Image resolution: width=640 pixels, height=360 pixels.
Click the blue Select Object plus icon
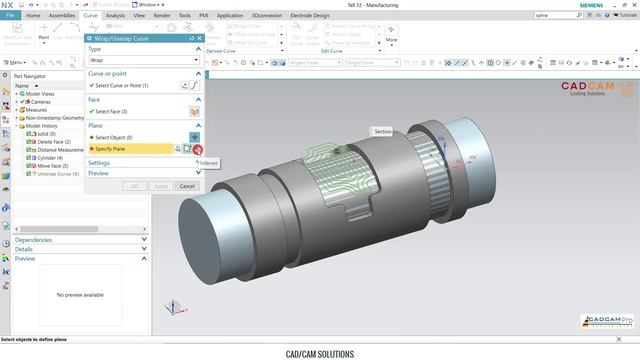pyautogui.click(x=194, y=137)
